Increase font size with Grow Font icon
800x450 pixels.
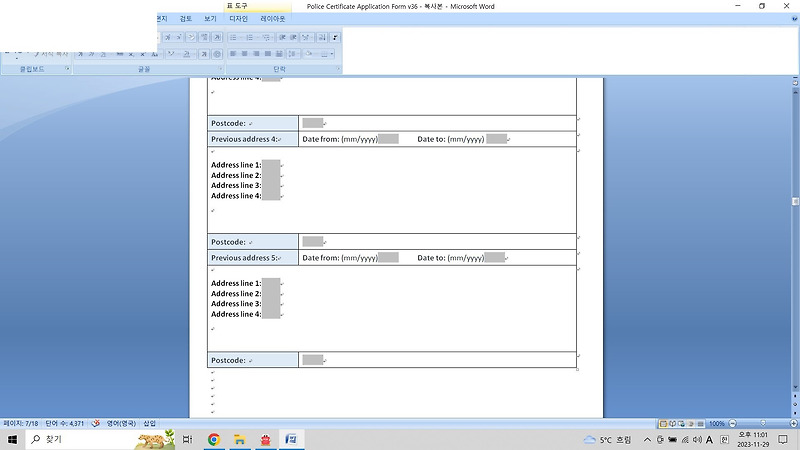pyautogui.click(x=167, y=37)
